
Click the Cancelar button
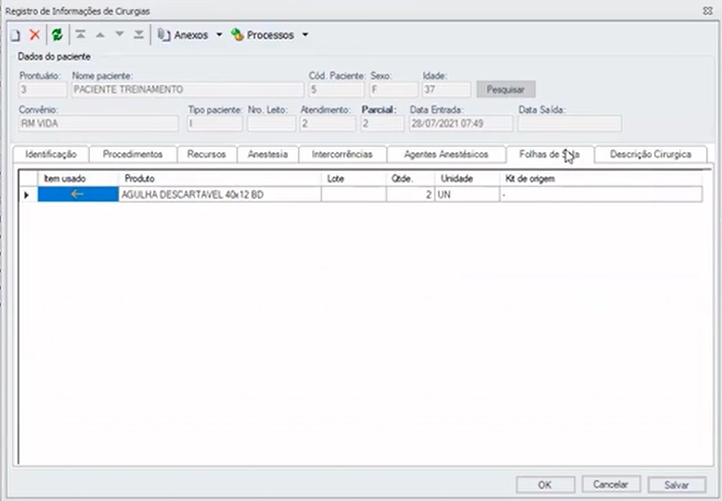[x=611, y=484]
